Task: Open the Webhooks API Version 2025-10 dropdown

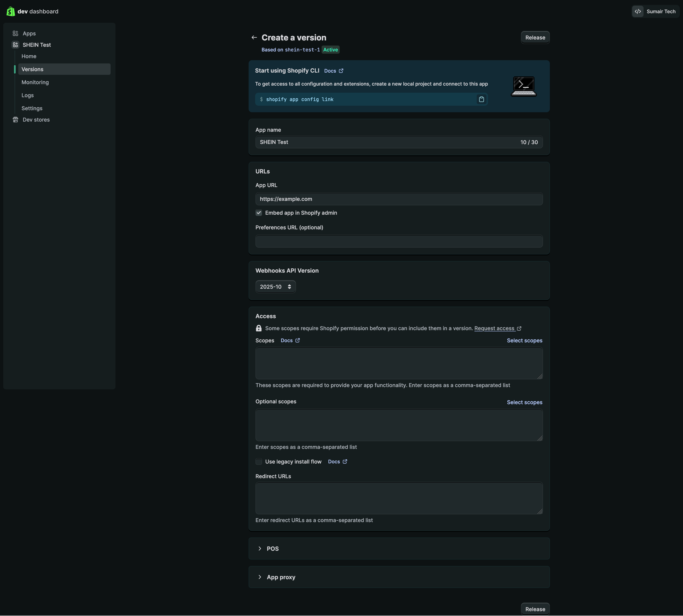Action: [x=275, y=287]
